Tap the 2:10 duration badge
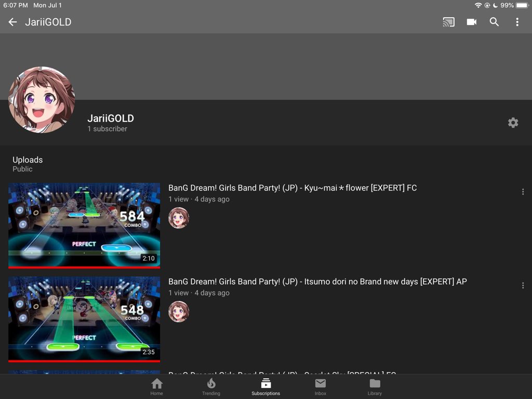This screenshot has height=399, width=532. (x=149, y=259)
